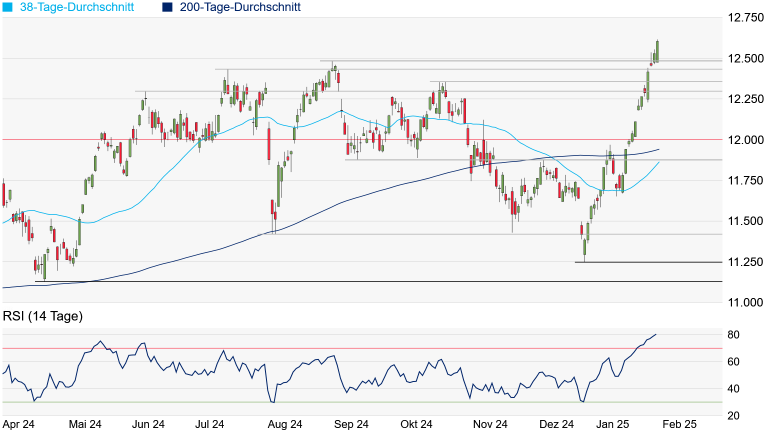Select the Apr 24 date label
Screen dimensions: 765x430
point(19,424)
